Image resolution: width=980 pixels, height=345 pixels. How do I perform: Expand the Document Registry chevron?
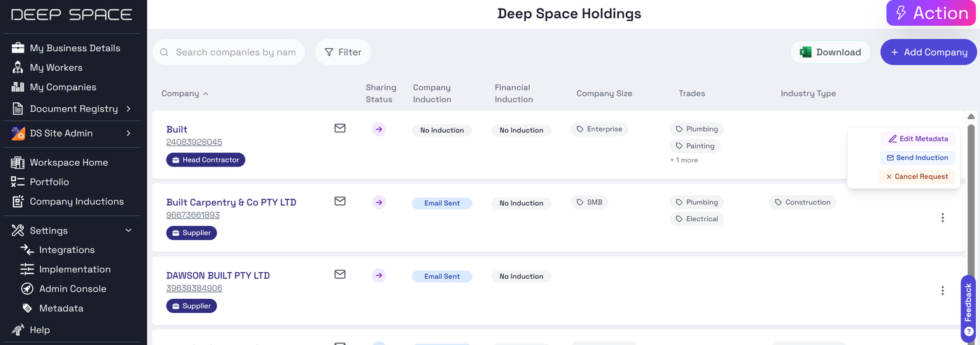coord(129,109)
